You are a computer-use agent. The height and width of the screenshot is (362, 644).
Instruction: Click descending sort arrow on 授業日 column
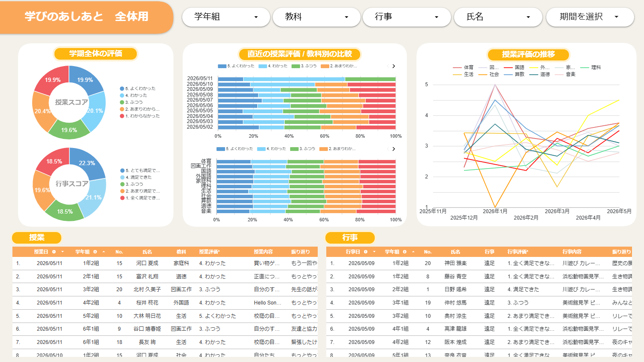coord(63,252)
